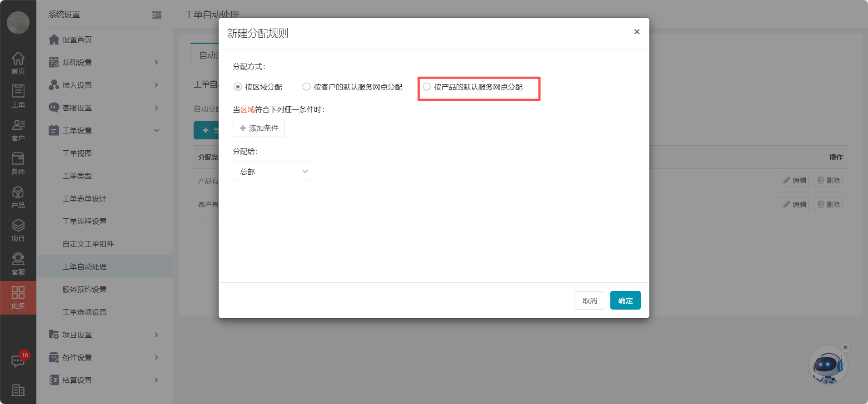The width and height of the screenshot is (868, 404).
Task: Open the 总部 assignment dropdown
Action: click(272, 172)
